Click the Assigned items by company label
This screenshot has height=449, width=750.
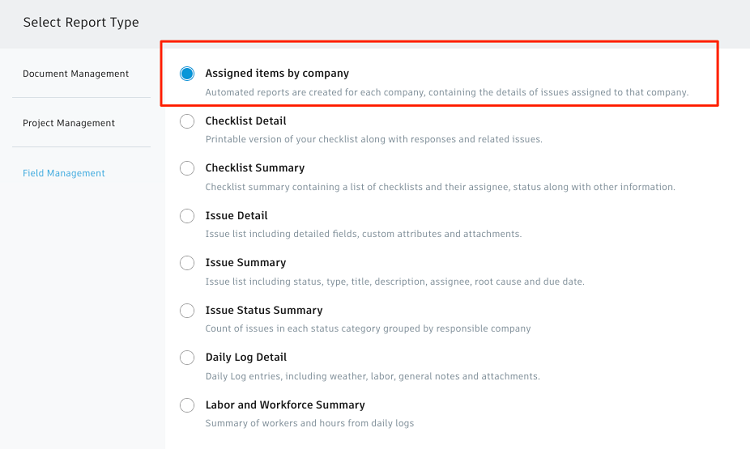point(277,73)
